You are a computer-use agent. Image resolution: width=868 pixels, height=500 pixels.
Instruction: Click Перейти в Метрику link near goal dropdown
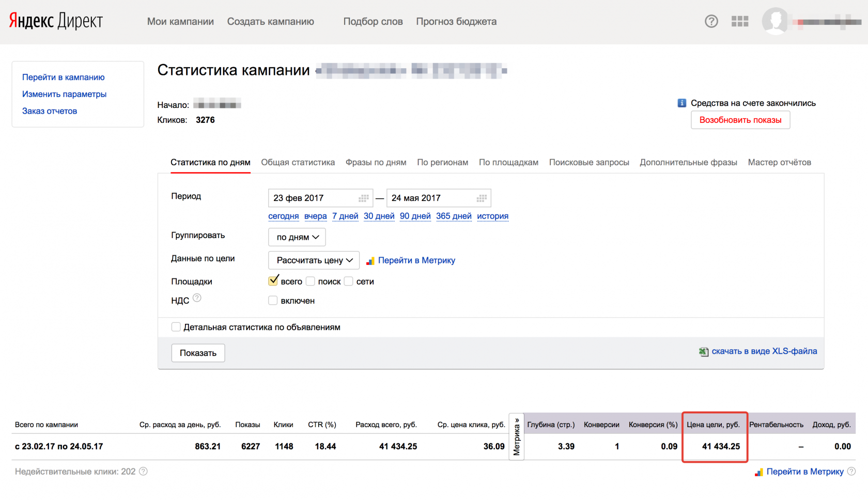[417, 260]
